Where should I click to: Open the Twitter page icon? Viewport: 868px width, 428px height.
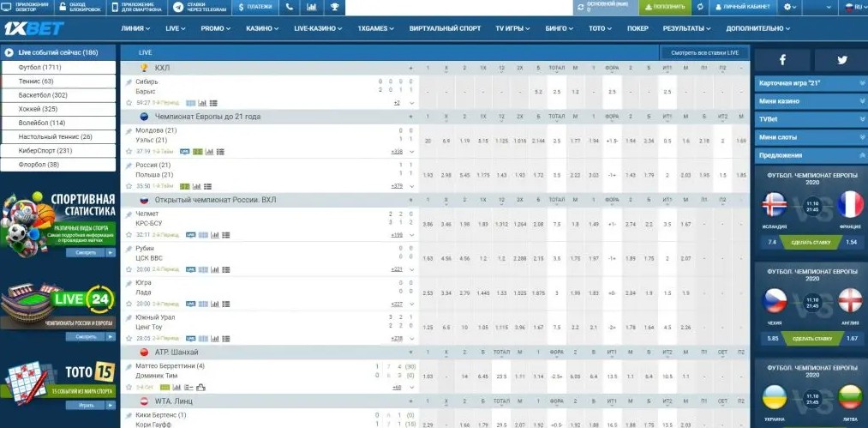coord(842,60)
